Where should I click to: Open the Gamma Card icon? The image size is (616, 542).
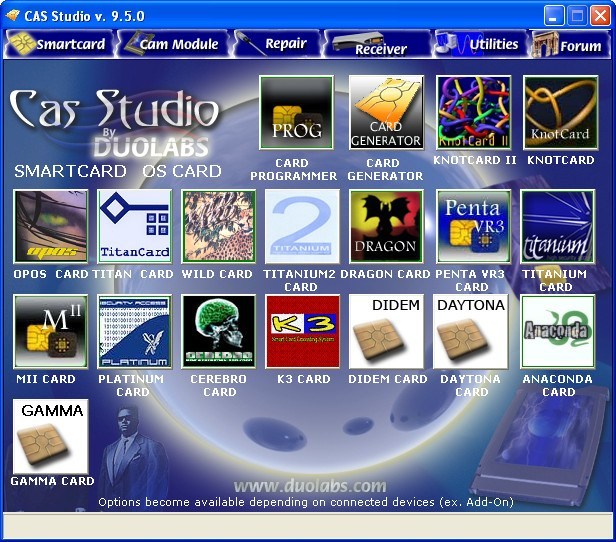51,436
